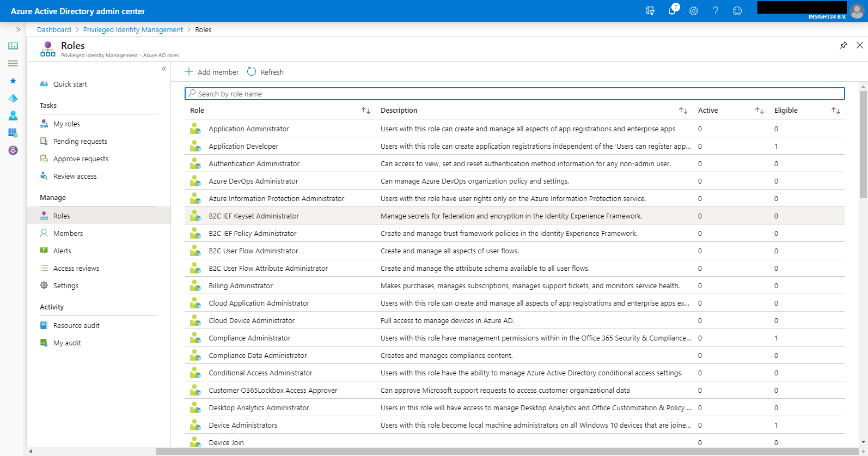Open All services list icon in left rail
The image size is (868, 456).
[x=13, y=63]
